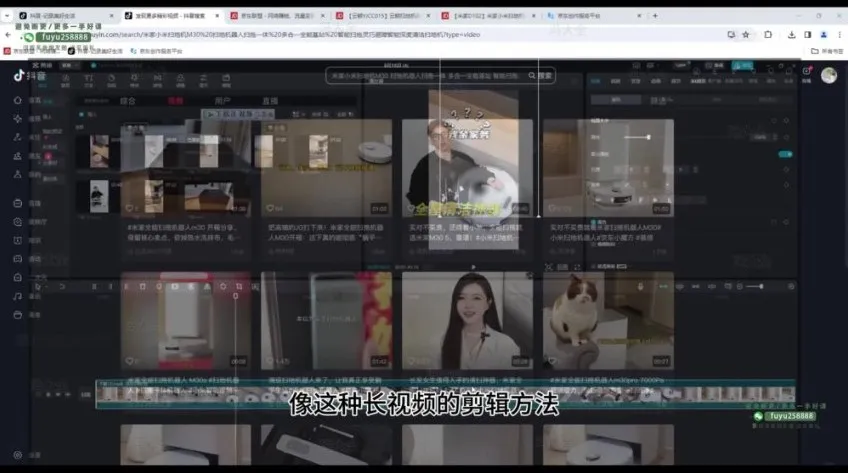Bookmark this page with the star icon
The width and height of the screenshot is (848, 473).
coord(746,34)
